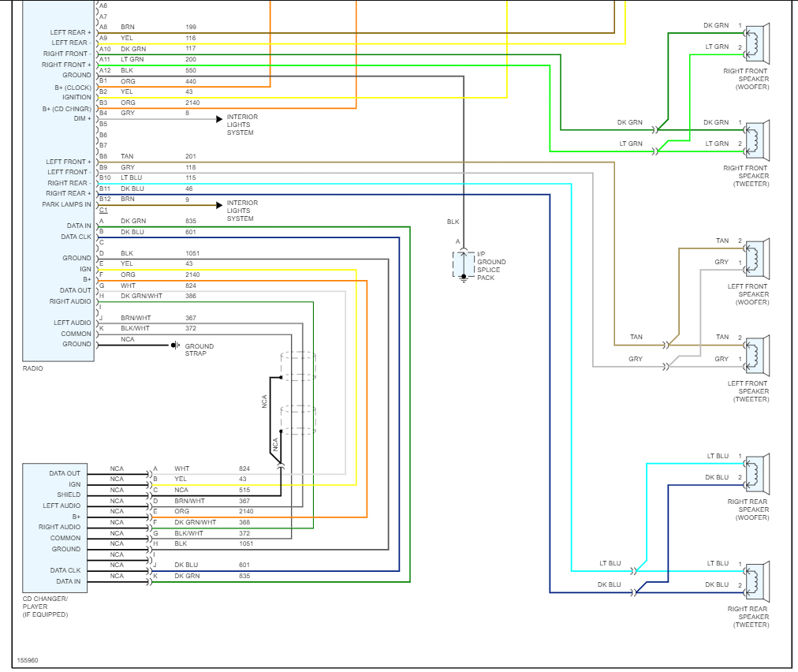The height and width of the screenshot is (672, 798).
Task: Click the diagram number 155960
Action: (x=28, y=660)
